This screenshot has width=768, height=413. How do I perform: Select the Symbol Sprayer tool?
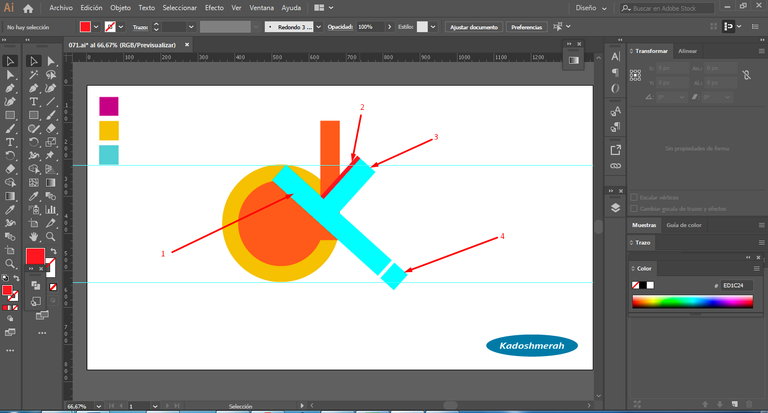(x=33, y=210)
